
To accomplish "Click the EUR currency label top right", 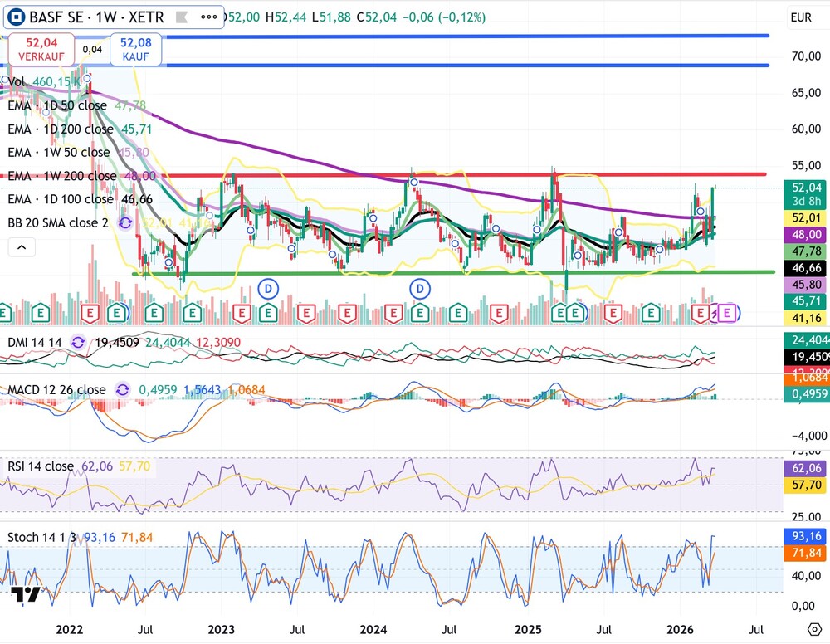I will [800, 15].
